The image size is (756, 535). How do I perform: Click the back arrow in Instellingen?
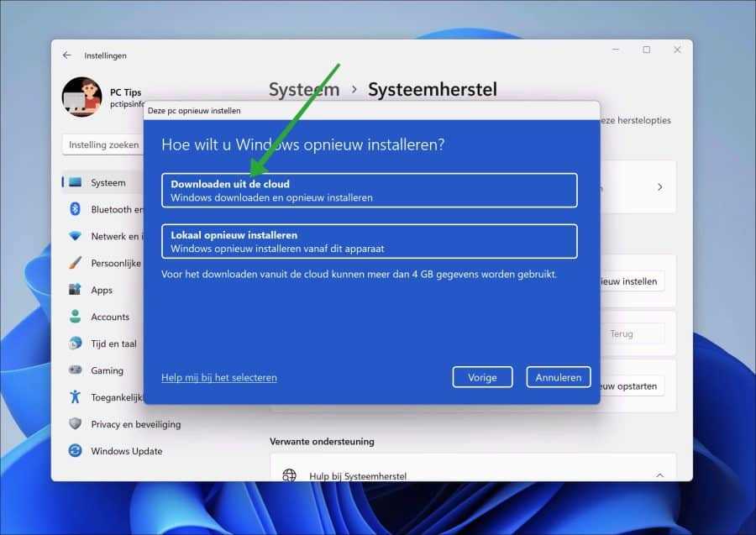pyautogui.click(x=67, y=55)
